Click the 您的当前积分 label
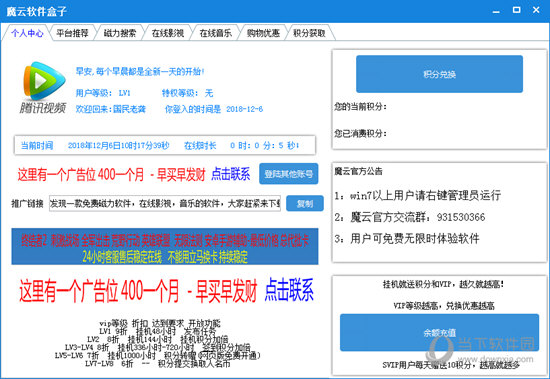This screenshot has width=550, height=379. click(360, 107)
